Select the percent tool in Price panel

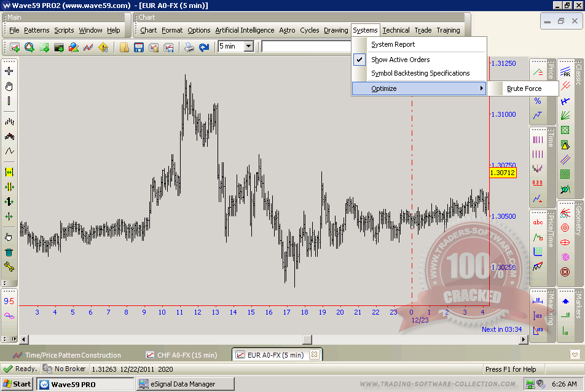[x=538, y=101]
